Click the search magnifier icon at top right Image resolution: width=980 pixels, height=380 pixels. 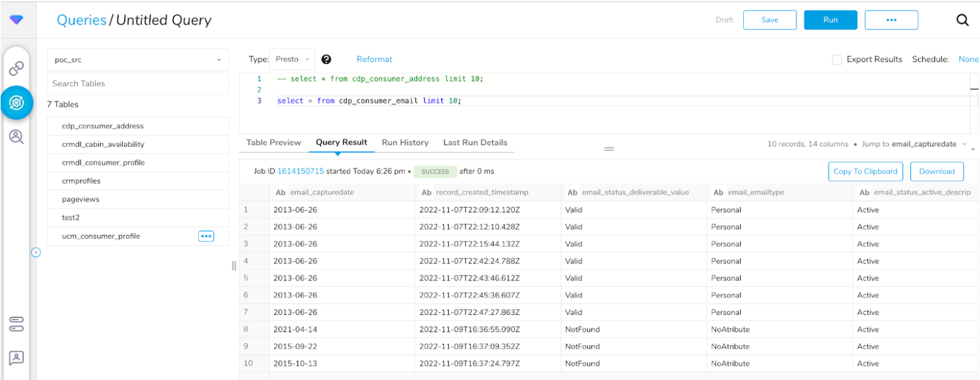[x=962, y=20]
